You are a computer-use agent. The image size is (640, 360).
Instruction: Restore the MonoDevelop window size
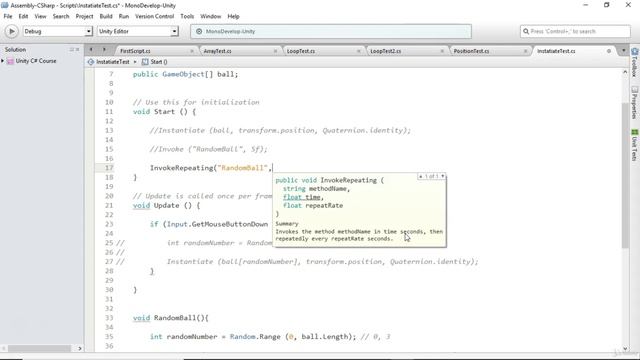(x=607, y=5)
